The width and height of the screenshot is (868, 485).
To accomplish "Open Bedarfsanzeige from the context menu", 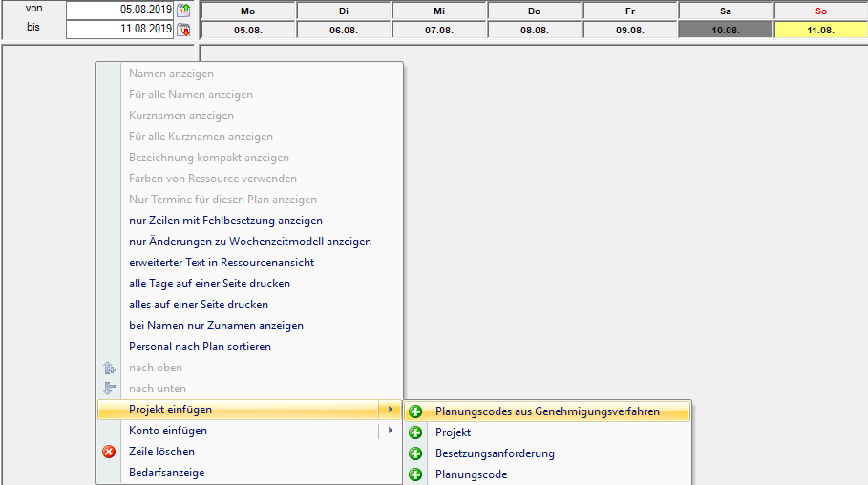I will pos(166,473).
